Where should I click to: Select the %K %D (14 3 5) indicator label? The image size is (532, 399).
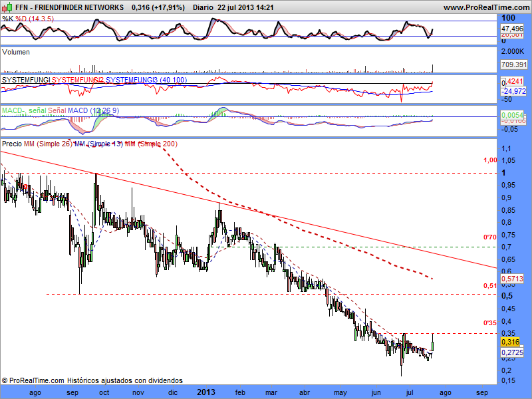[28, 19]
